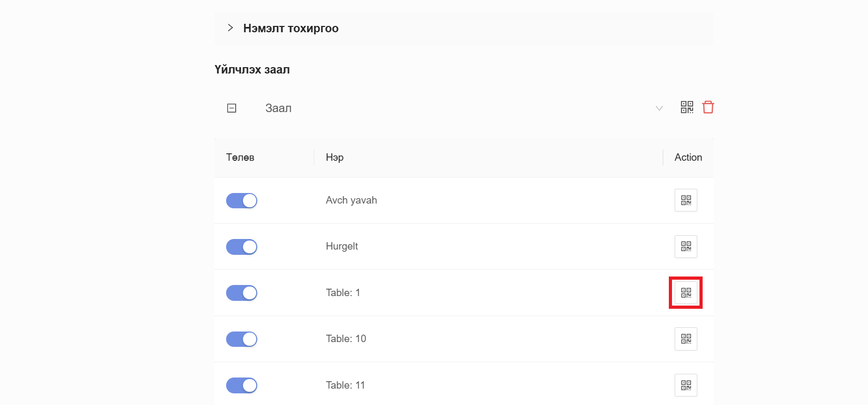
Task: Show QR code for Table: 1
Action: 686,293
